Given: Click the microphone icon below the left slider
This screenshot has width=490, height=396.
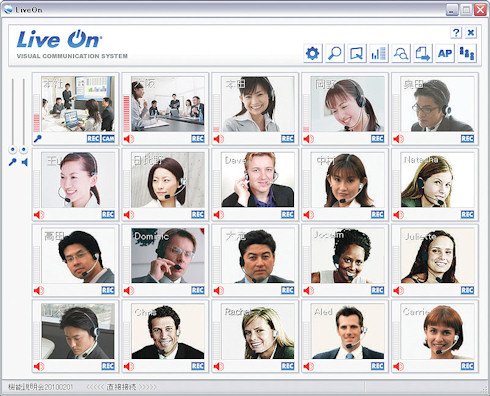Looking at the screenshot, I should click(13, 162).
